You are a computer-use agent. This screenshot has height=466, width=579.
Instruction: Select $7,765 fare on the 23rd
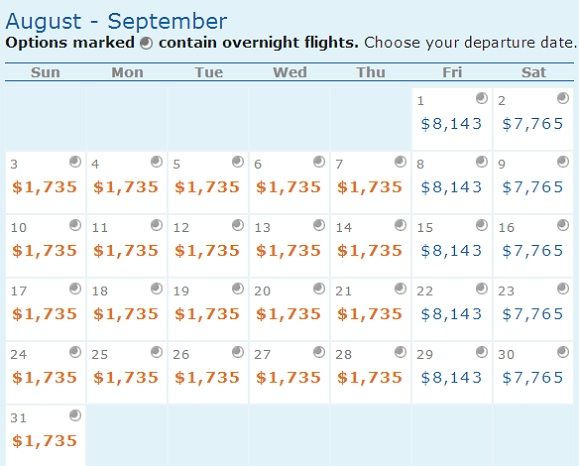pyautogui.click(x=532, y=314)
